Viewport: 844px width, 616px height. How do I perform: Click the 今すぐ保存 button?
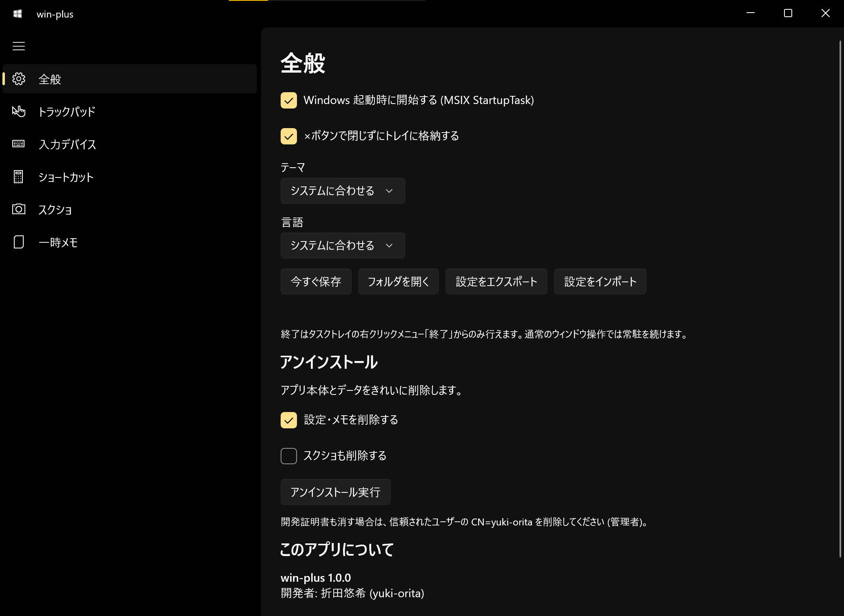(316, 281)
